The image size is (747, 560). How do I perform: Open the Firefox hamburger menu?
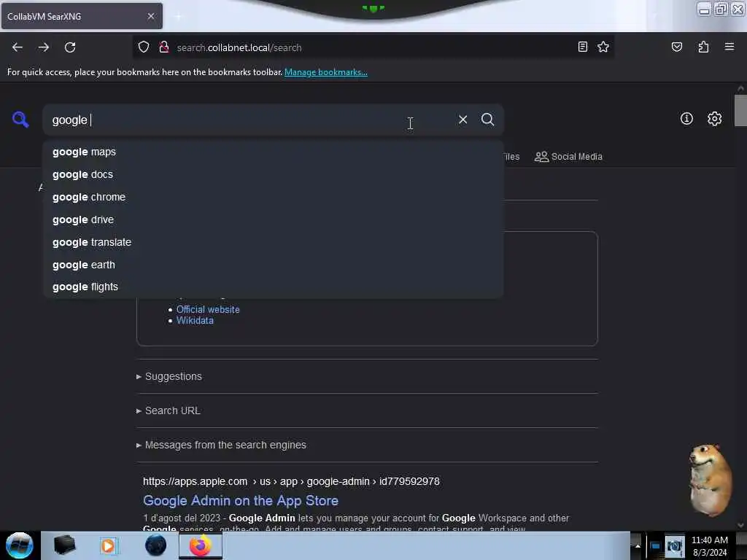(729, 47)
